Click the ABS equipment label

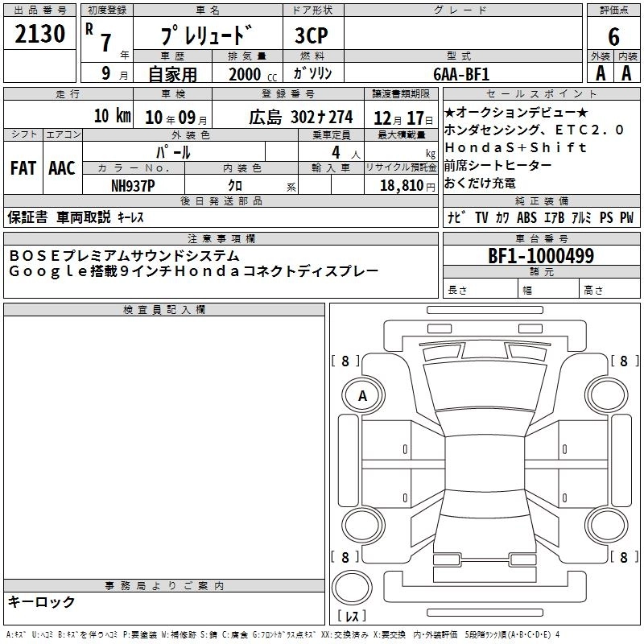[527, 217]
